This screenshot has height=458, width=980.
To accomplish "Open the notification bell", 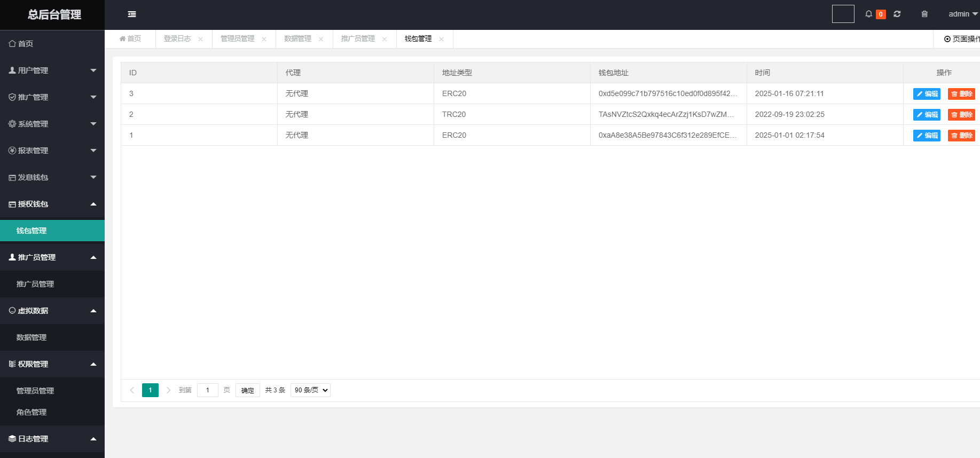I will (x=869, y=14).
